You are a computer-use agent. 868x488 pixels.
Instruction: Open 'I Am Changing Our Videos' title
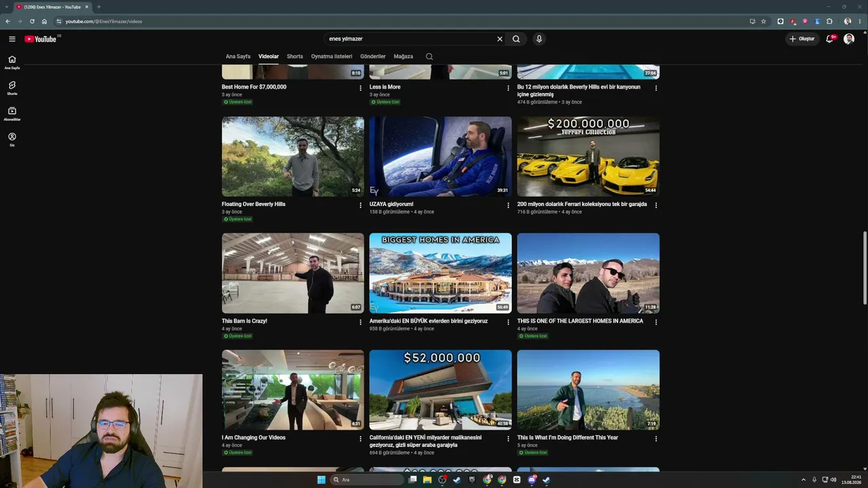(x=254, y=437)
